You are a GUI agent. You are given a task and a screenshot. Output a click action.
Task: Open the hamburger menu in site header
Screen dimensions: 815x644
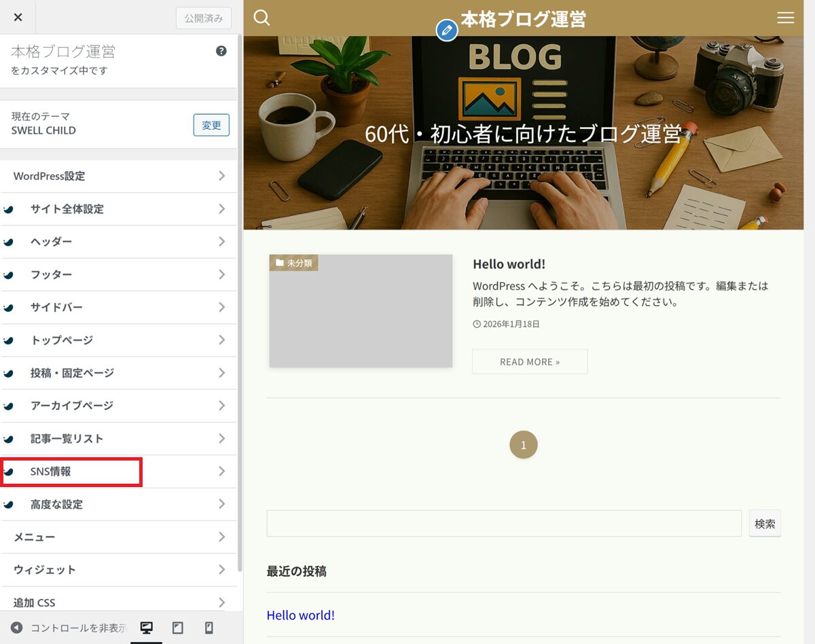pyautogui.click(x=785, y=18)
